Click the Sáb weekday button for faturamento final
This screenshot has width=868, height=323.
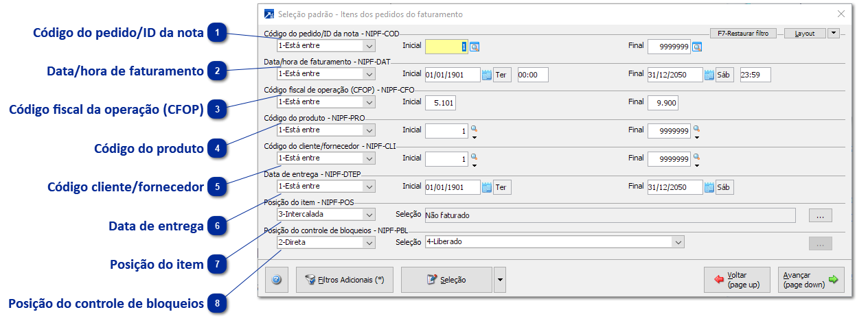coord(724,75)
